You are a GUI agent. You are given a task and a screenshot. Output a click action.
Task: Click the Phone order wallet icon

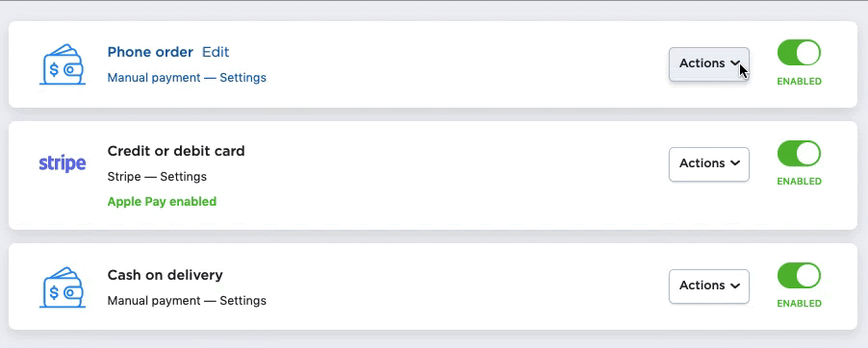[x=63, y=64]
